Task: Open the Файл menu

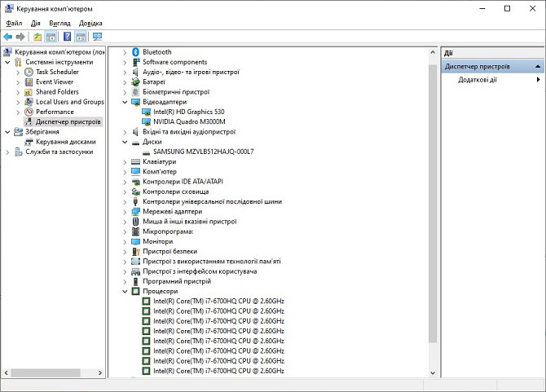Action: [14, 24]
